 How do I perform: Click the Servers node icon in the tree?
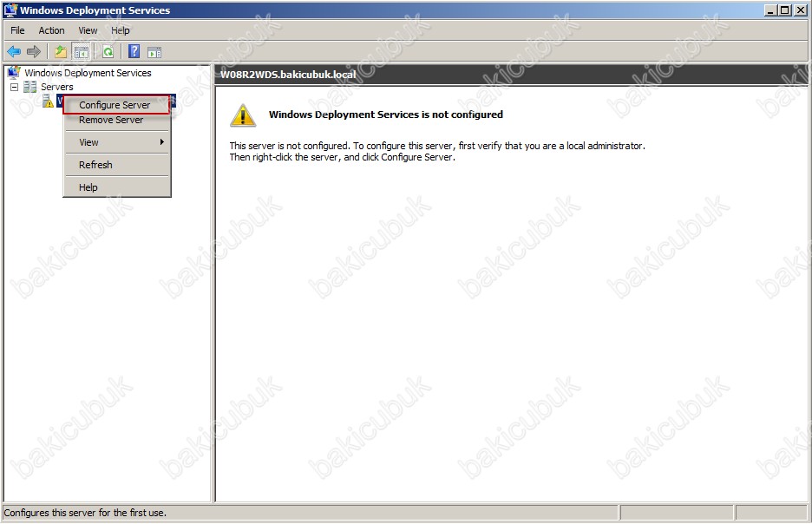[30, 87]
